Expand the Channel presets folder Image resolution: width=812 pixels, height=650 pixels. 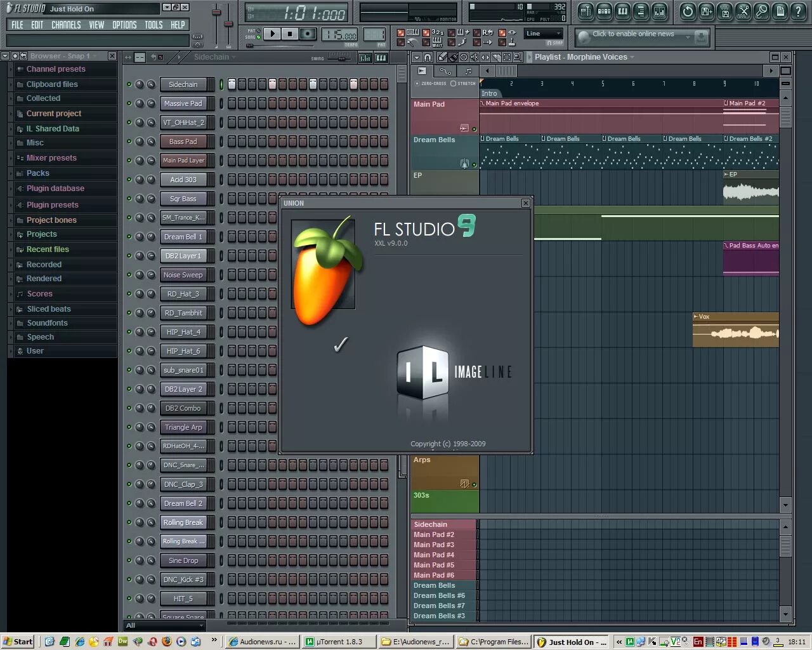62,69
